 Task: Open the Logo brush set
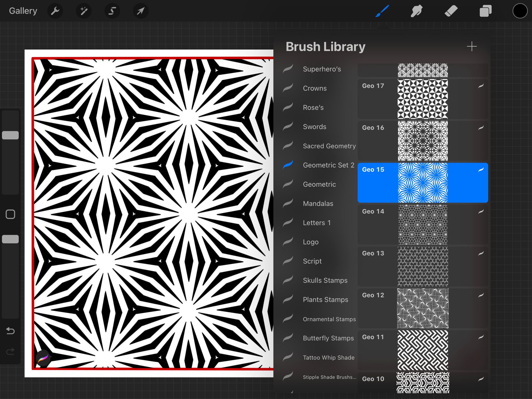click(x=311, y=242)
